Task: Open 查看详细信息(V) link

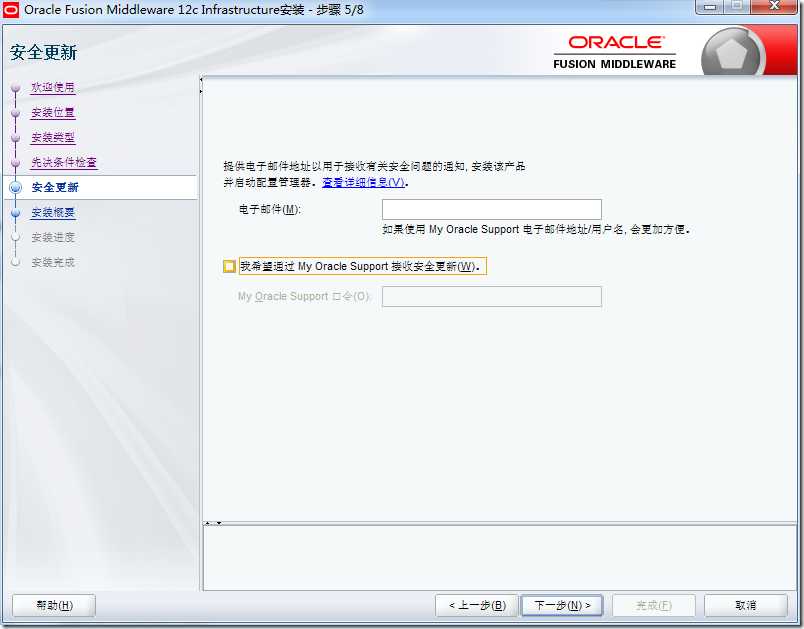Action: tap(364, 182)
